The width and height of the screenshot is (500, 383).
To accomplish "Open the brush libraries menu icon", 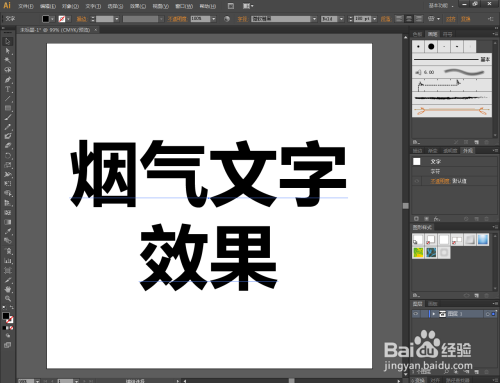I will click(416, 142).
